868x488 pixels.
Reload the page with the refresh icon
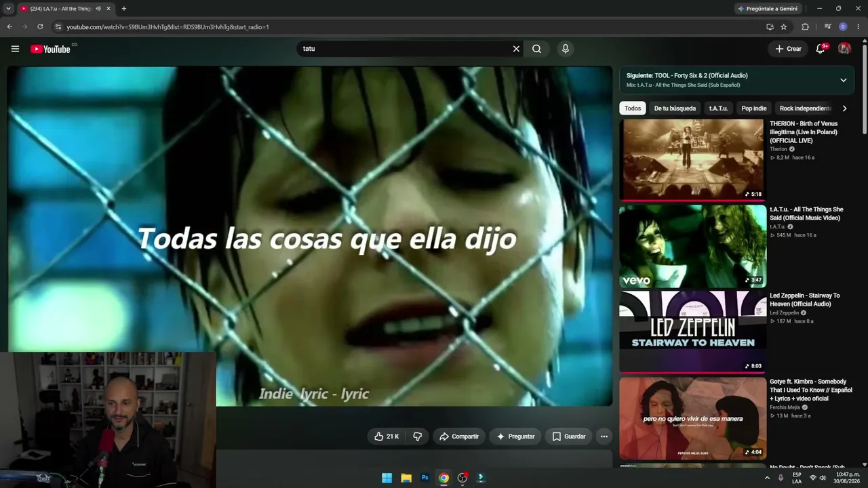[x=40, y=27]
